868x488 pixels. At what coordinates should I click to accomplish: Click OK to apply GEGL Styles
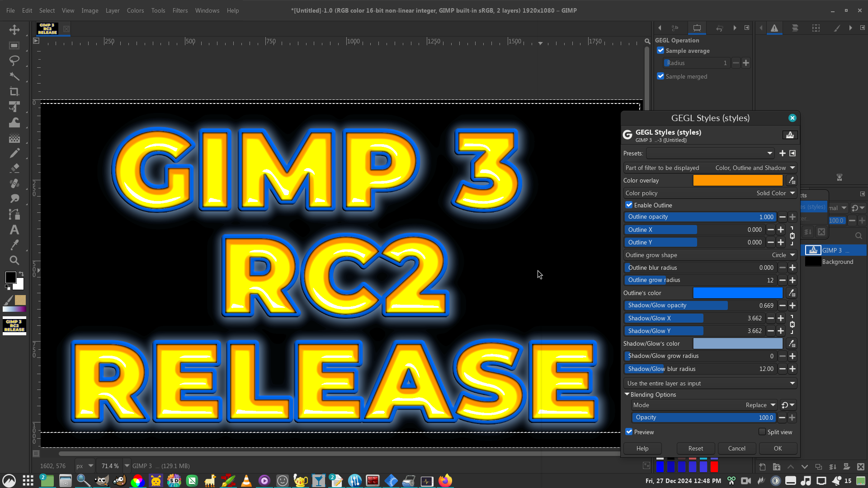778,448
